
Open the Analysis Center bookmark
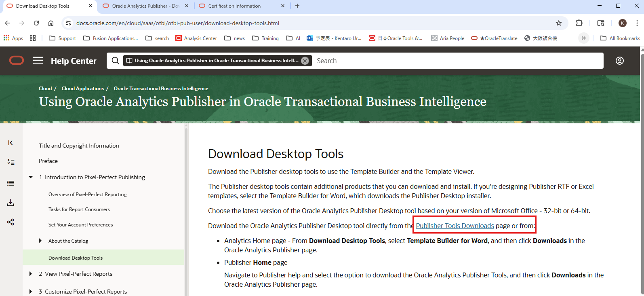[x=196, y=38]
